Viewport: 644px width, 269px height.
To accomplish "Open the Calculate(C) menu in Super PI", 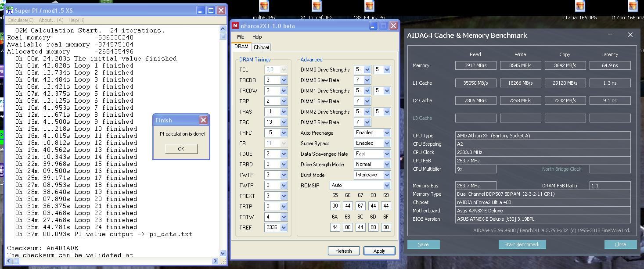I will coord(20,20).
